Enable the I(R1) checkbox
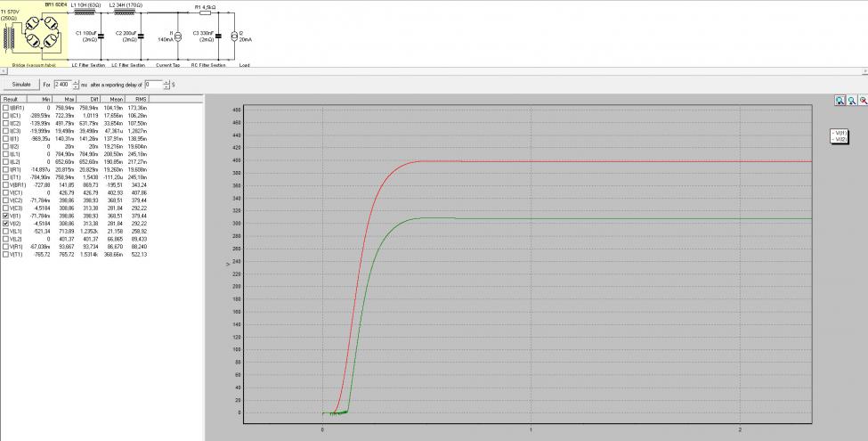The image size is (868, 441). click(x=5, y=169)
